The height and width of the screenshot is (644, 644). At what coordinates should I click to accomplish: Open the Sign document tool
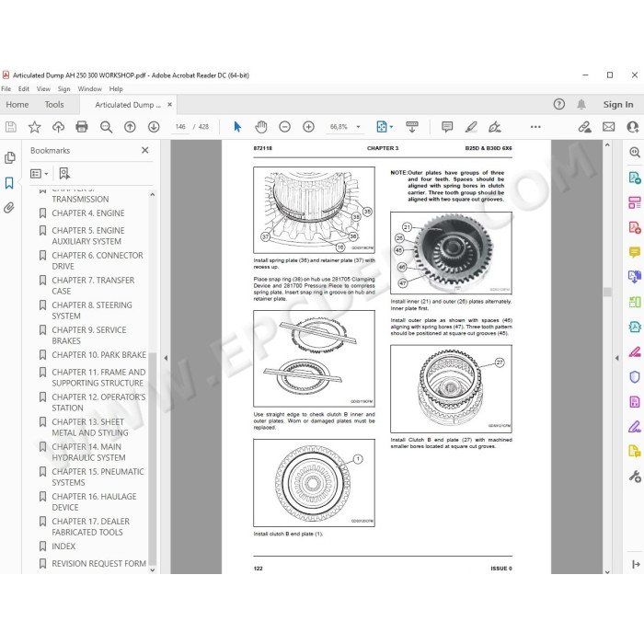[x=495, y=127]
